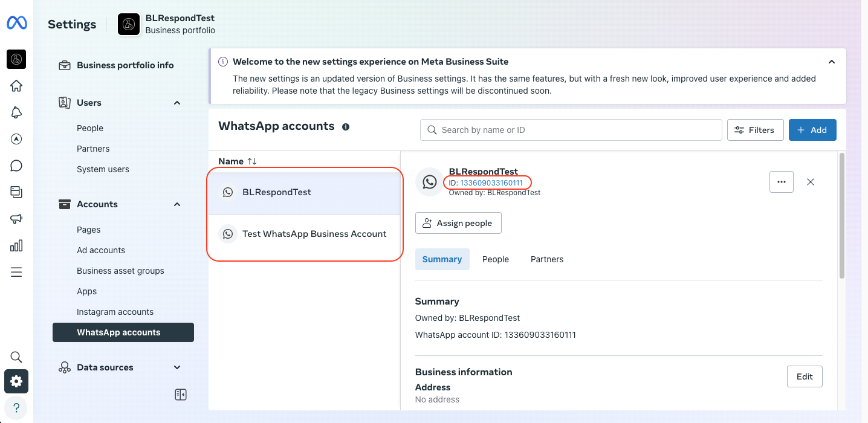Click the search magnifier in left rail

(16, 357)
